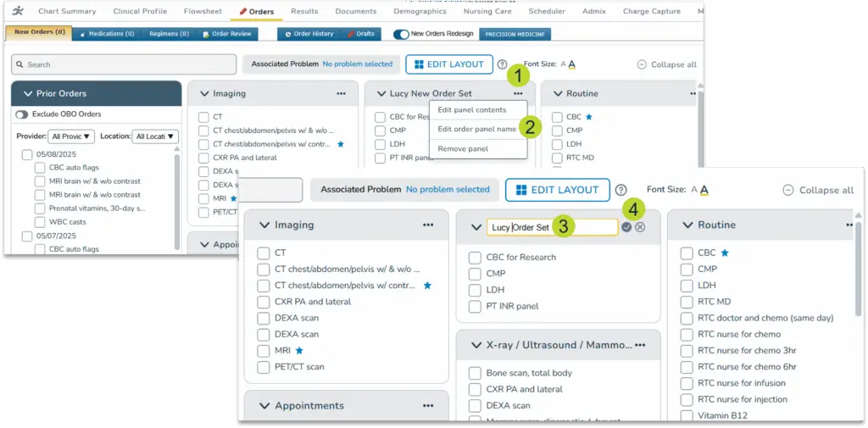Confirm the panel rename with the checkmark icon

[x=626, y=227]
